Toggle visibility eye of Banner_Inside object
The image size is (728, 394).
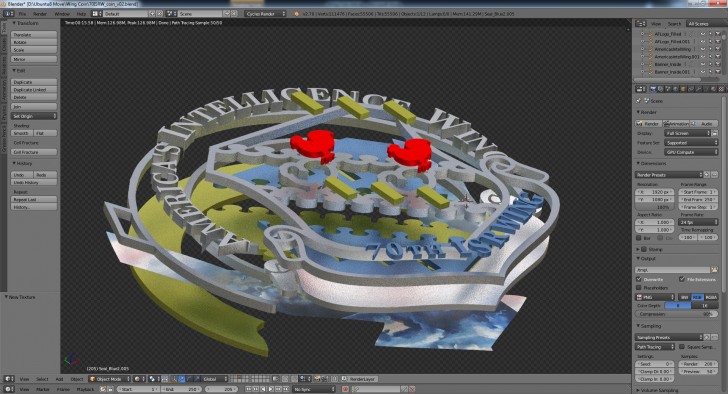click(703, 64)
